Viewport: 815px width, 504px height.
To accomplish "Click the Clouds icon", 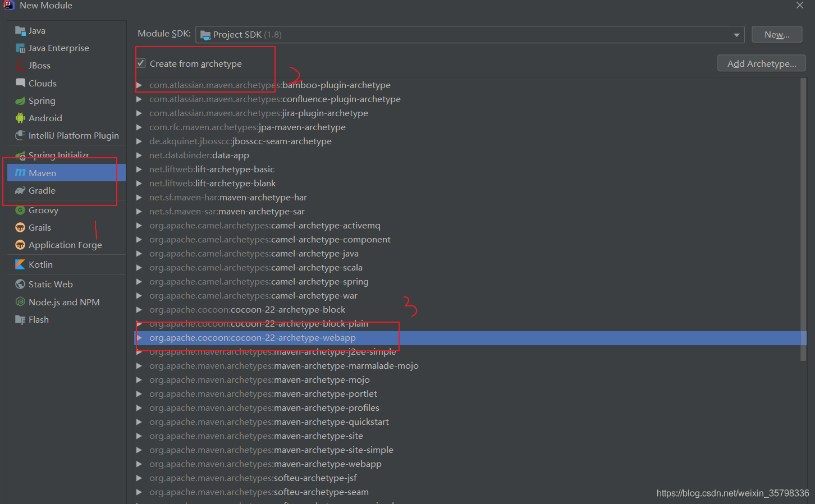I will click(x=20, y=83).
